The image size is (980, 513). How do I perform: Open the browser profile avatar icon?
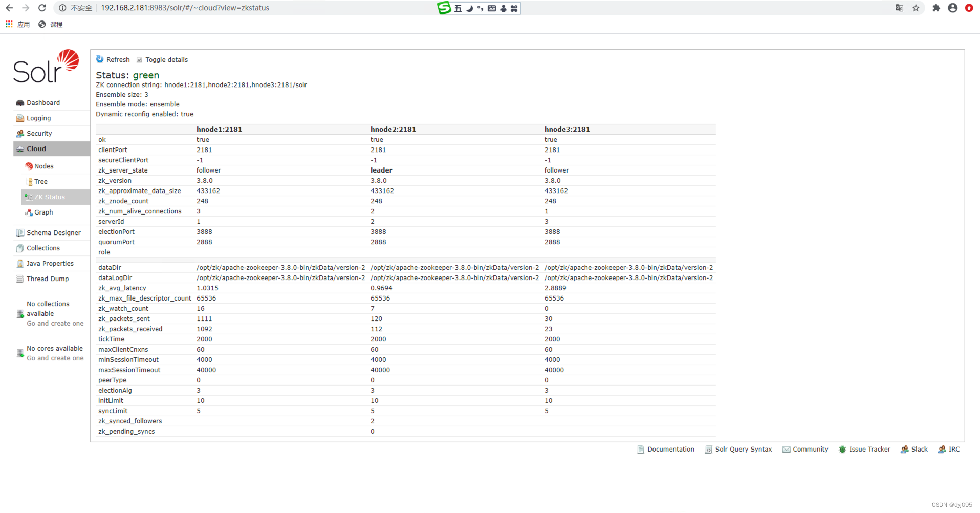pos(952,8)
